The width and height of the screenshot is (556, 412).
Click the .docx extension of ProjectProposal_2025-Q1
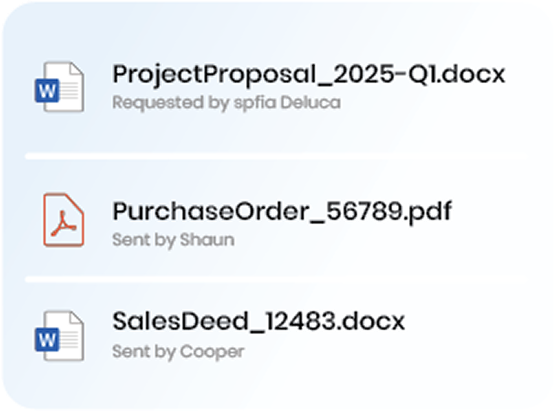pyautogui.click(x=471, y=74)
